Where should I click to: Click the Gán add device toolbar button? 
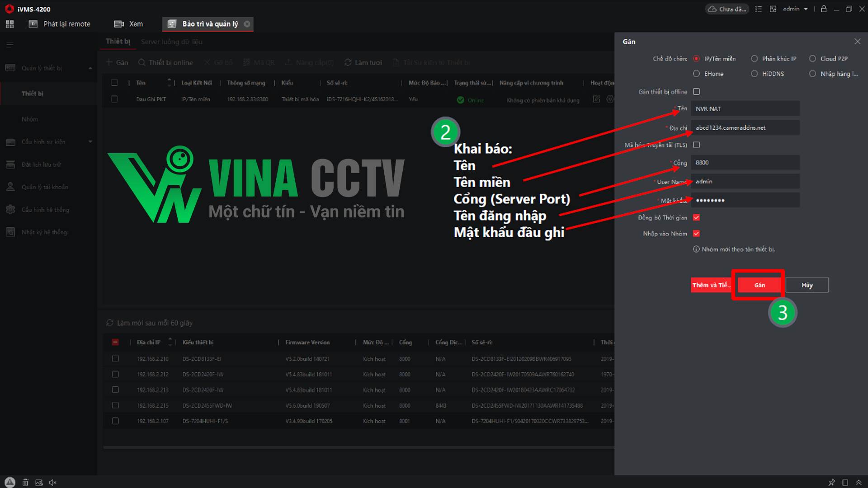click(x=117, y=62)
